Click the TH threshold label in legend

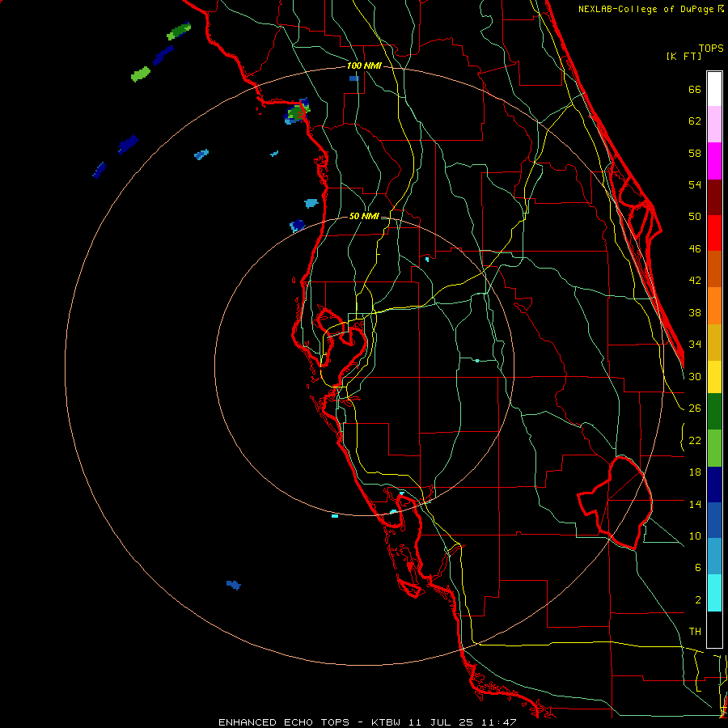tap(695, 632)
